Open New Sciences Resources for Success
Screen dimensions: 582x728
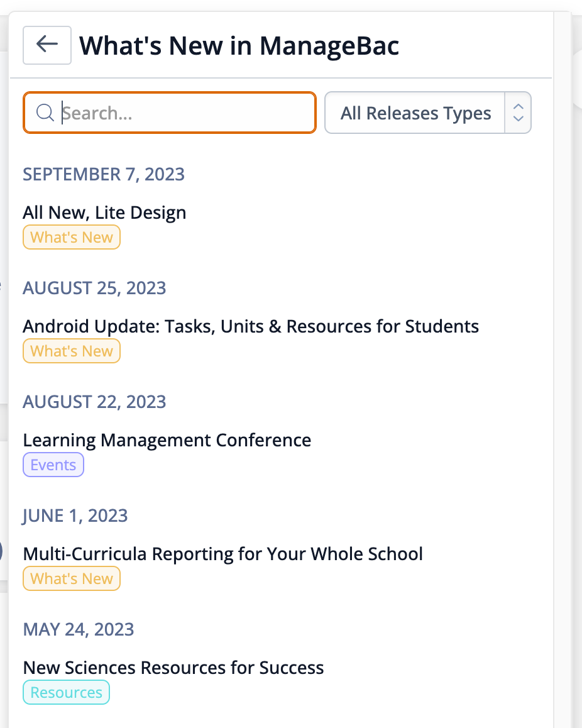[x=173, y=668]
